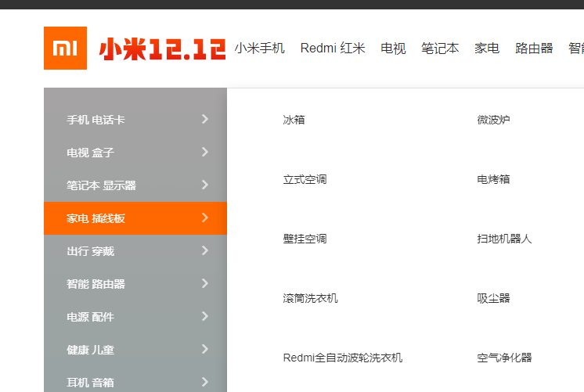Open the 微波炉 product link
Viewport: 584px width, 392px height.
(x=493, y=120)
